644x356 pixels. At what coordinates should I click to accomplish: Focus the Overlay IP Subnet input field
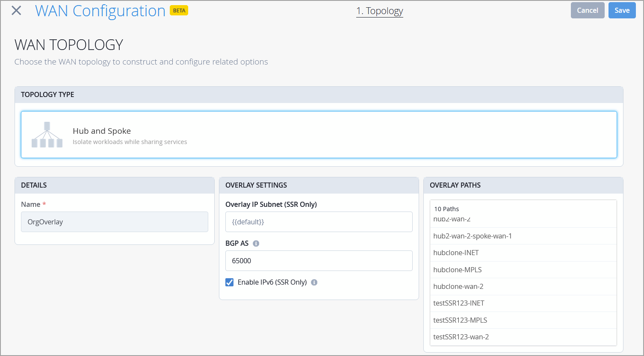point(319,222)
